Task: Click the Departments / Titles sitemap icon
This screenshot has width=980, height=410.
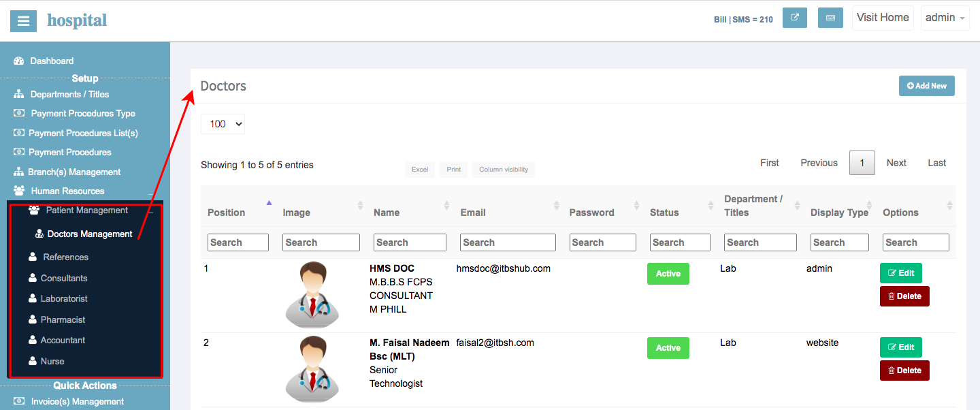Action: pos(19,94)
